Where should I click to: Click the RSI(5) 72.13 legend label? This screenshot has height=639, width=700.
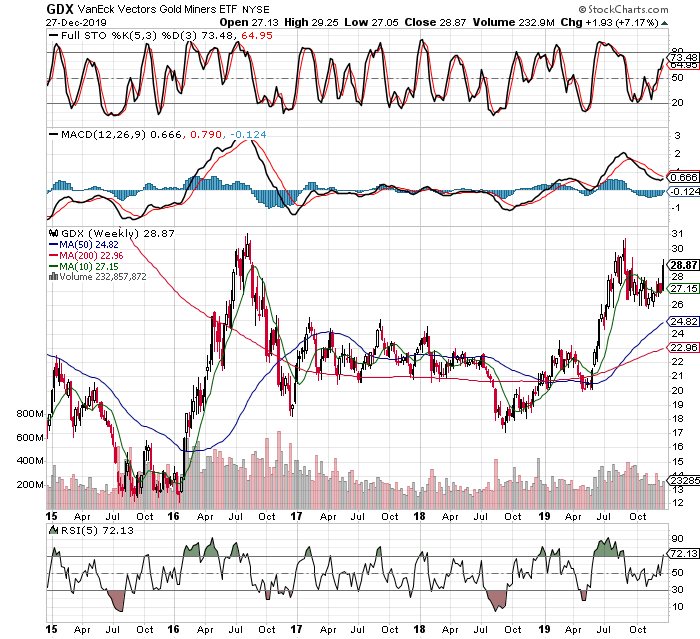[97, 530]
